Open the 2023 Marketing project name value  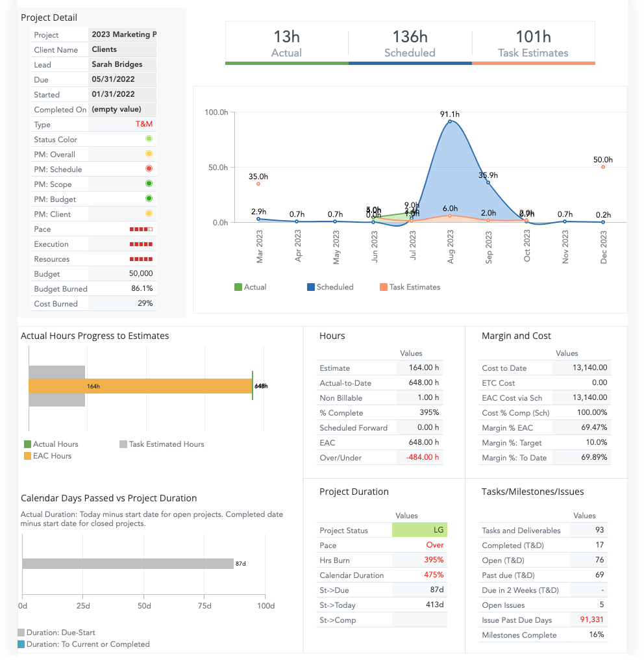[123, 34]
